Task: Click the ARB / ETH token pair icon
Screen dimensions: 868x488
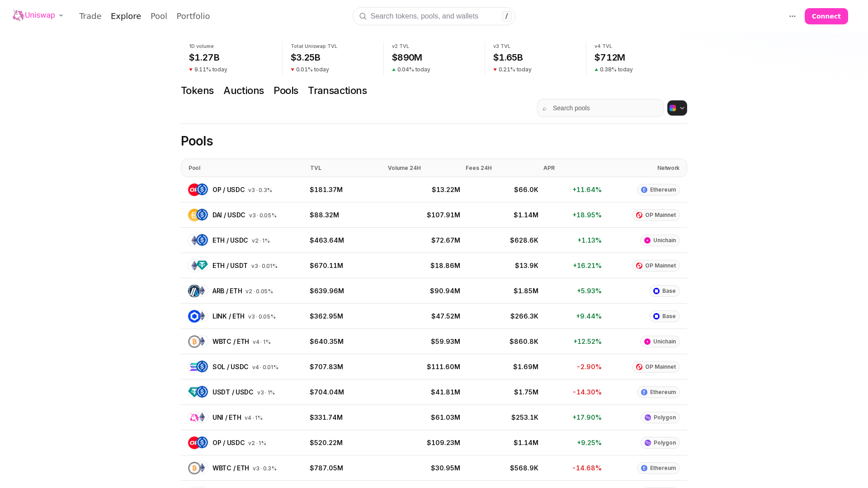Action: pos(198,291)
